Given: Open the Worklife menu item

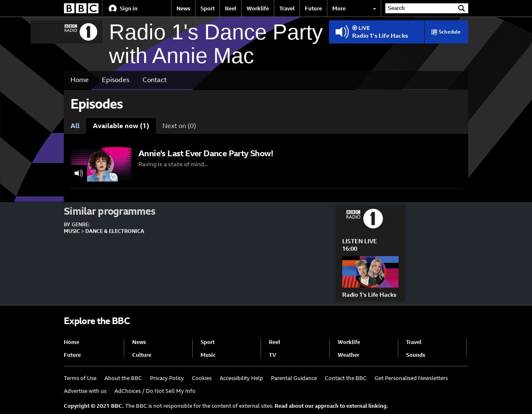Looking at the screenshot, I should tap(258, 8).
